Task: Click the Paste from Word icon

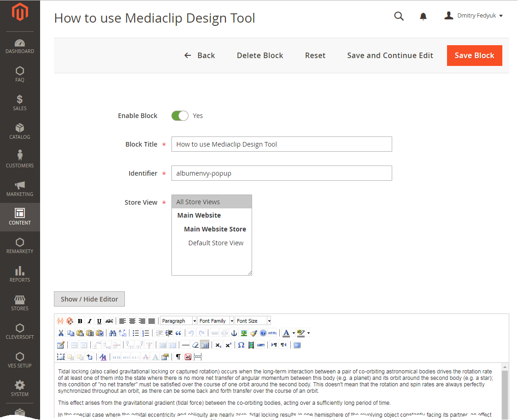Action: click(100, 333)
